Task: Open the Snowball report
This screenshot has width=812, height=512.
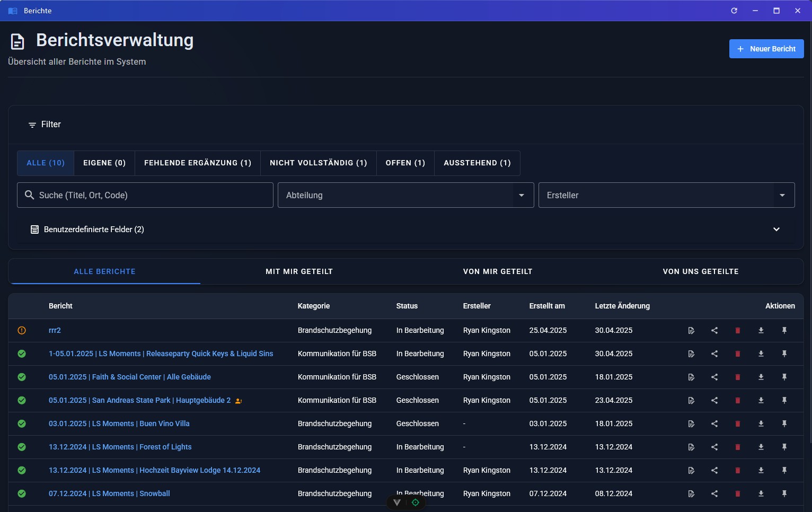Action: 109,493
